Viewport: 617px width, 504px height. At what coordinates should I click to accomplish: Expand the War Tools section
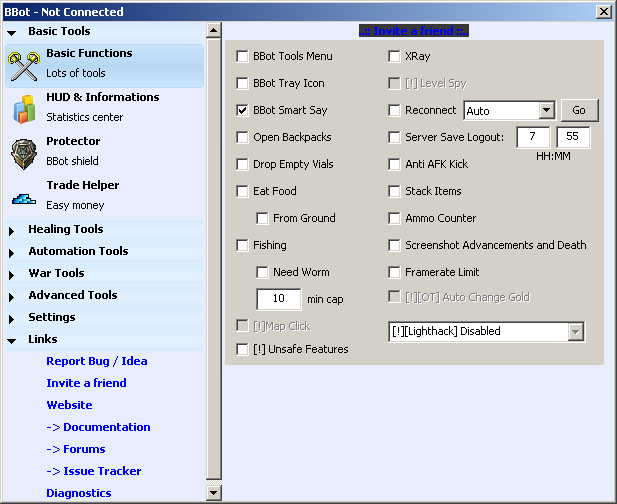pos(56,273)
